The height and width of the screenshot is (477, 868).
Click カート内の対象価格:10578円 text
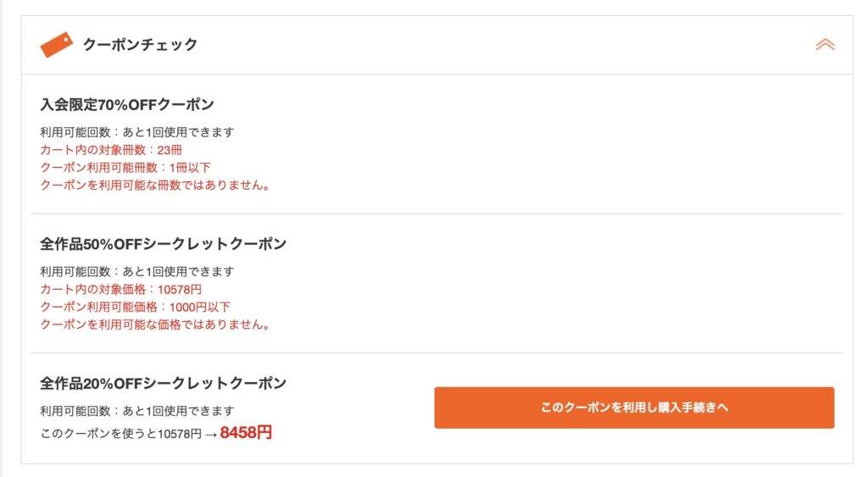[120, 289]
